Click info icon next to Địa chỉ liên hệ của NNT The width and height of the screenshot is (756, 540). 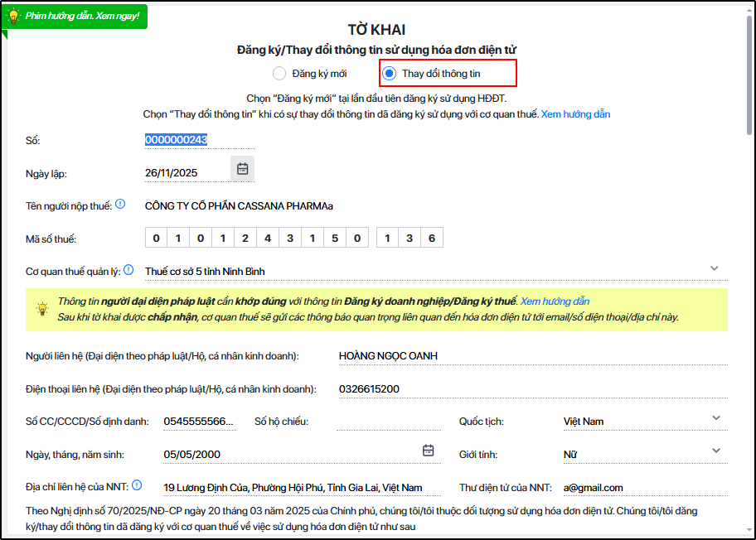click(137, 485)
